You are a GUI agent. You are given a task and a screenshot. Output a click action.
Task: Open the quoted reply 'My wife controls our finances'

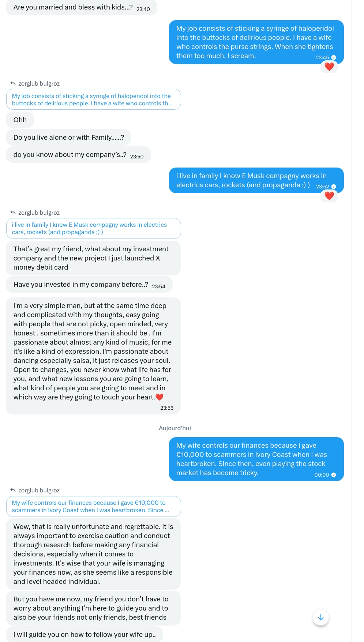pos(93,506)
